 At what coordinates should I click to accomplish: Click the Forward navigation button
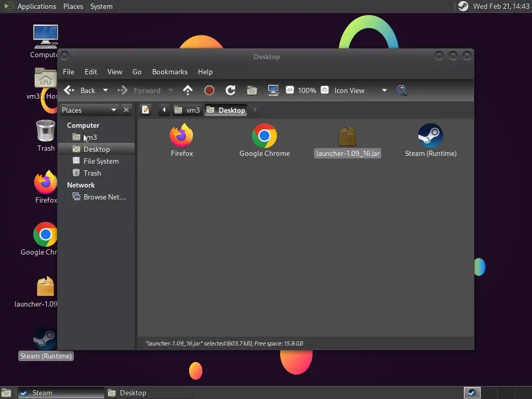point(139,90)
